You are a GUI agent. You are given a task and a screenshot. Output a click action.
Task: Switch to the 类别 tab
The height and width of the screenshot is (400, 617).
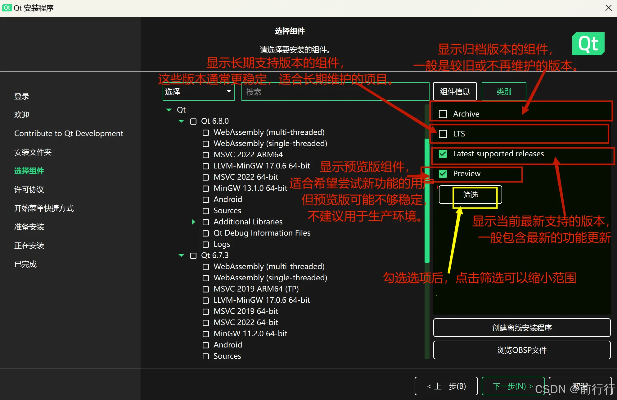504,92
